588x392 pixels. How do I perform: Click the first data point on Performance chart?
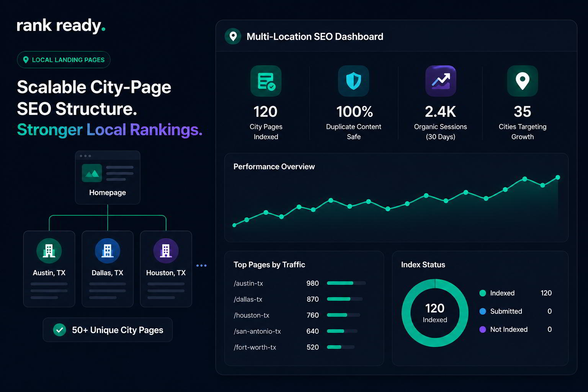pyautogui.click(x=234, y=225)
